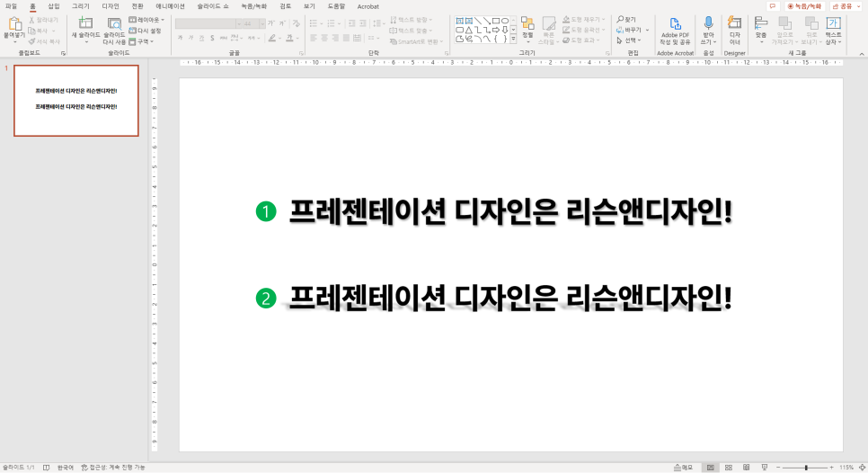This screenshot has width=868, height=473.
Task: Open the font name combo box
Action: point(208,23)
